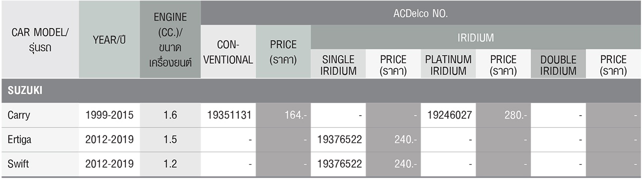Select part number 19246027
This screenshot has width=644, height=180.
448,115
